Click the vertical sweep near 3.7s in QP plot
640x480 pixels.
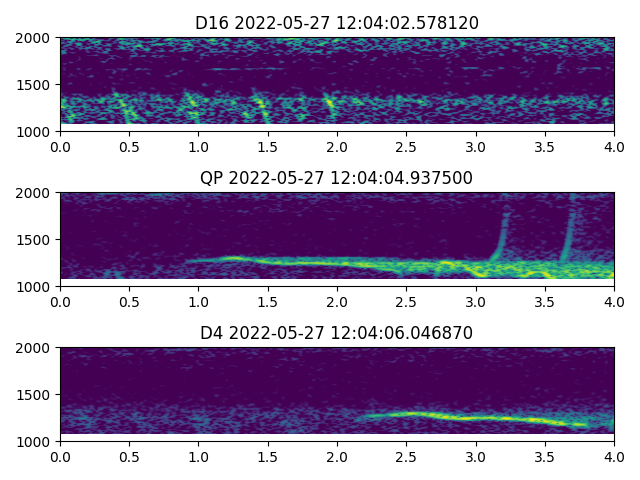pos(571,232)
